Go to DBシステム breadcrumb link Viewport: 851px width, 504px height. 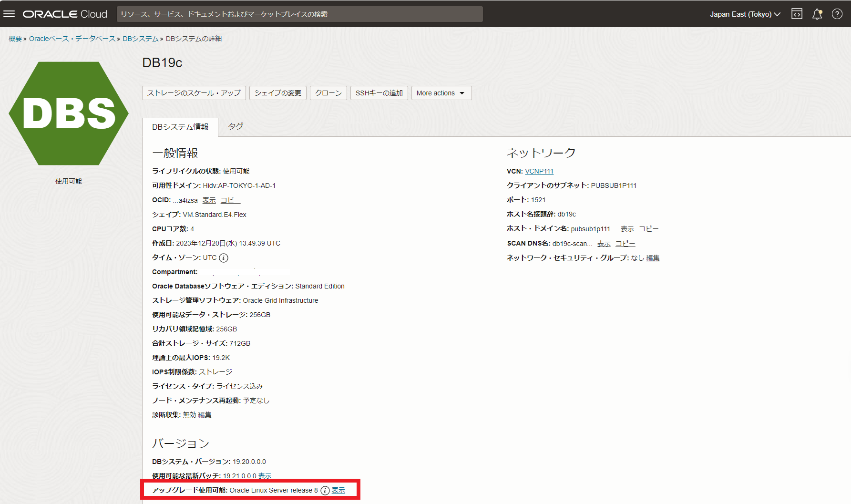141,39
